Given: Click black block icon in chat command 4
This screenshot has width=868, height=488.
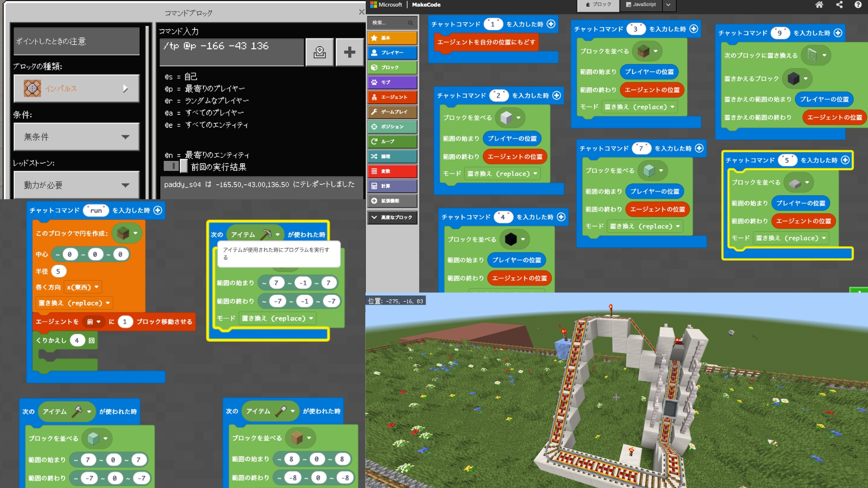Looking at the screenshot, I should [x=511, y=239].
